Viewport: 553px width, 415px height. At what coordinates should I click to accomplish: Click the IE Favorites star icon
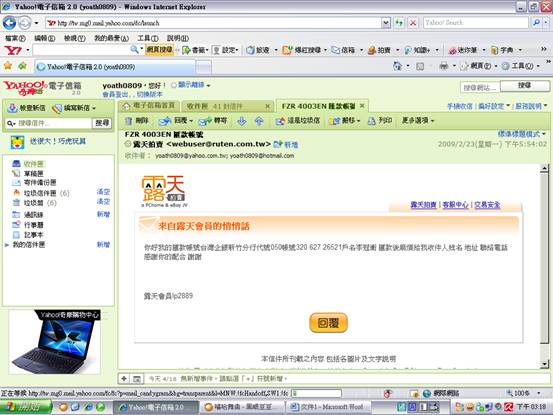[x=8, y=66]
